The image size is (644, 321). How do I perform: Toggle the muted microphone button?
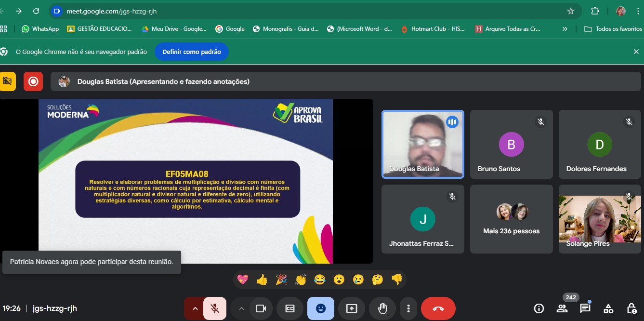click(215, 308)
